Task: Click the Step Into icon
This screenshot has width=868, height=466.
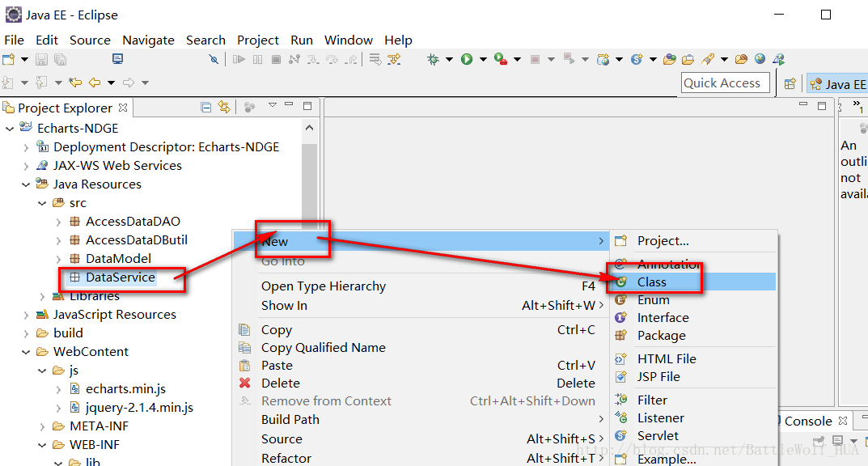Action: [313, 59]
